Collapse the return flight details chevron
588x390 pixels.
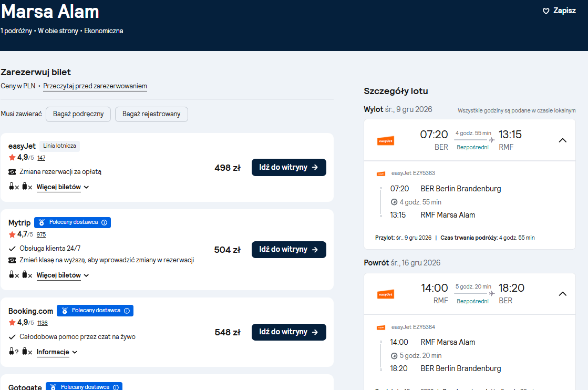(562, 294)
